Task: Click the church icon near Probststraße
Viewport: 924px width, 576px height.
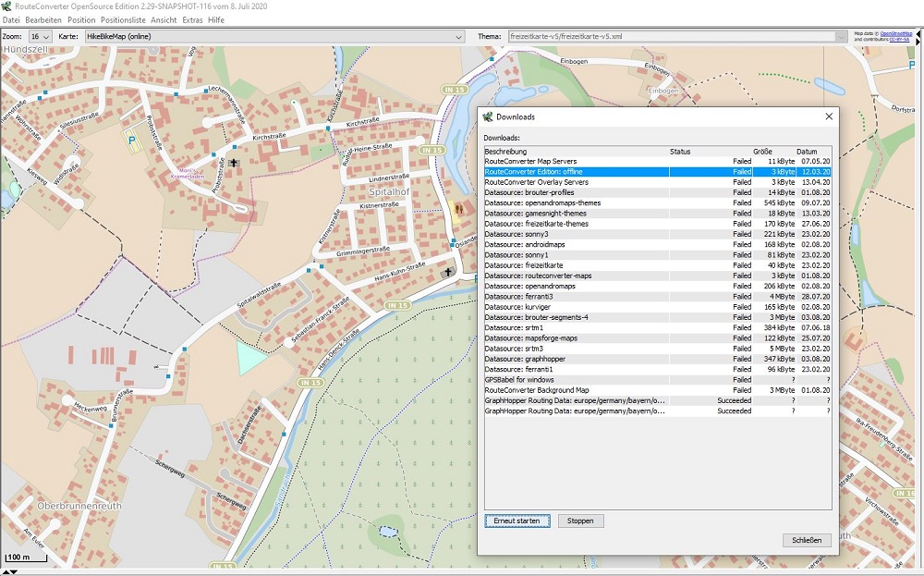Action: [234, 163]
